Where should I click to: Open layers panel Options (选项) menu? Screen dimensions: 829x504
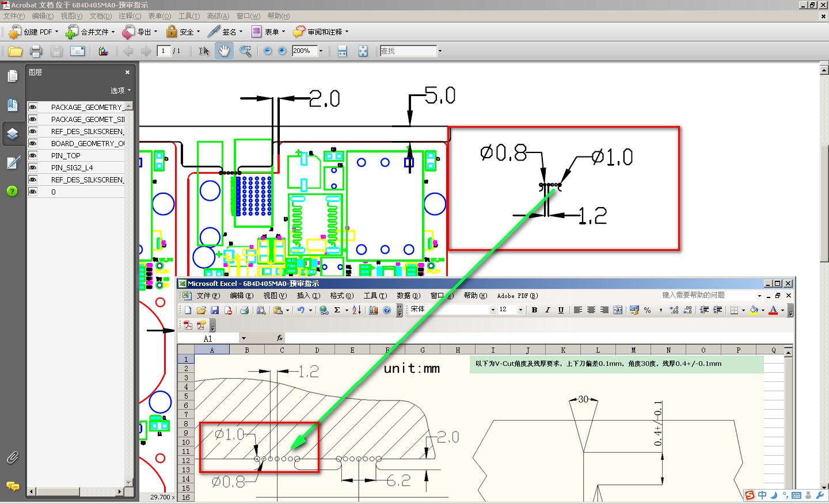(x=121, y=90)
